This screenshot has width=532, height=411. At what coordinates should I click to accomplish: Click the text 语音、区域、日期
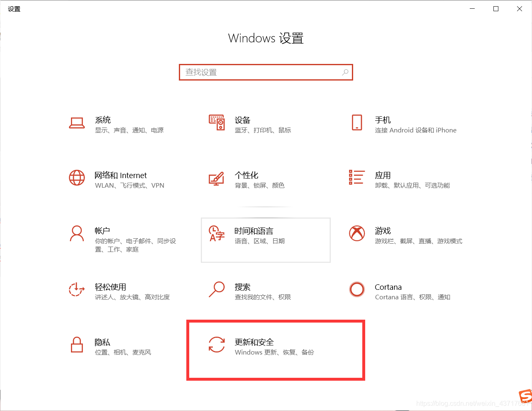260,241
